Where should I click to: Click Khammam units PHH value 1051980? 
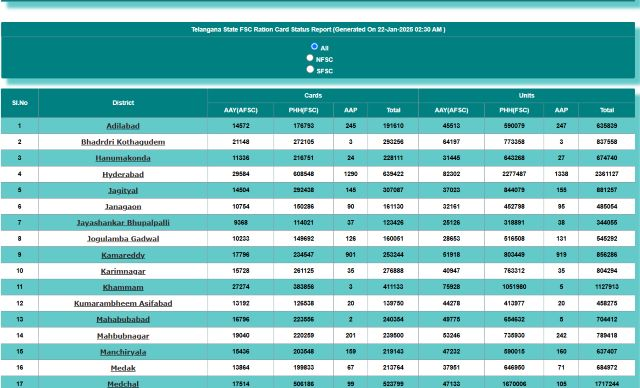pos(514,287)
